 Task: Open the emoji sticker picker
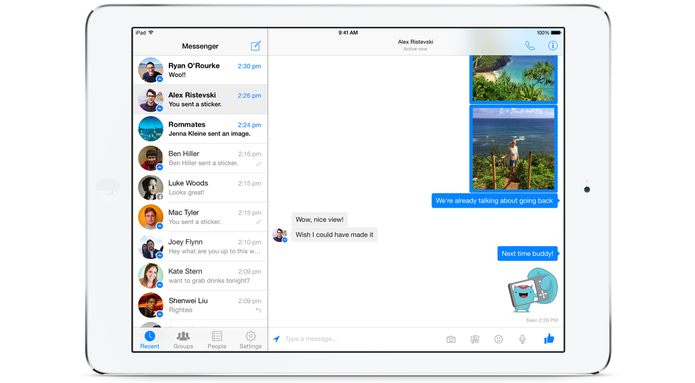tap(499, 339)
